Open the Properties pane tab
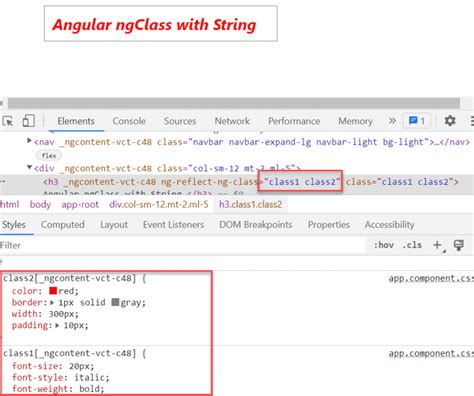Screen dimensions: 474x396 [329, 225]
